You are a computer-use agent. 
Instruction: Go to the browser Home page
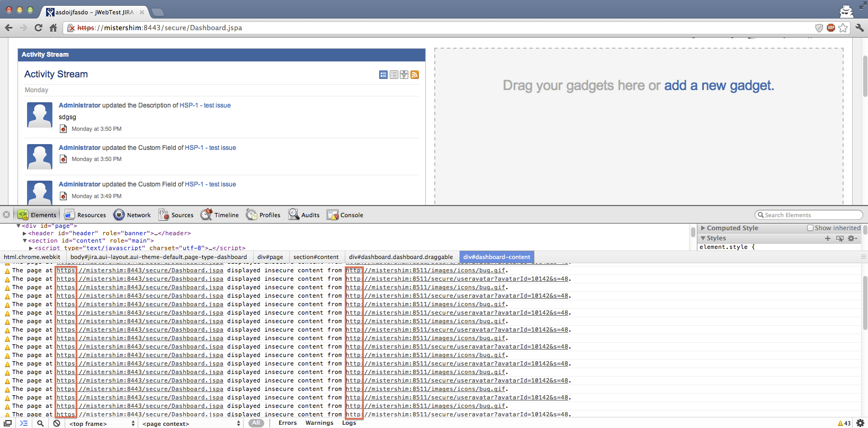click(x=53, y=28)
